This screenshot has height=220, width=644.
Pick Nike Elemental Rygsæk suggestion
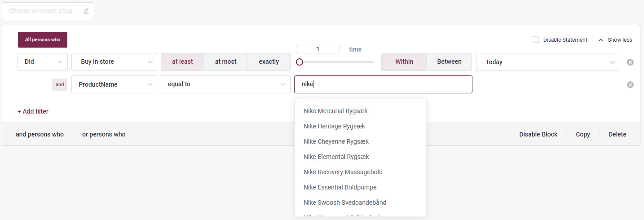pos(360,157)
